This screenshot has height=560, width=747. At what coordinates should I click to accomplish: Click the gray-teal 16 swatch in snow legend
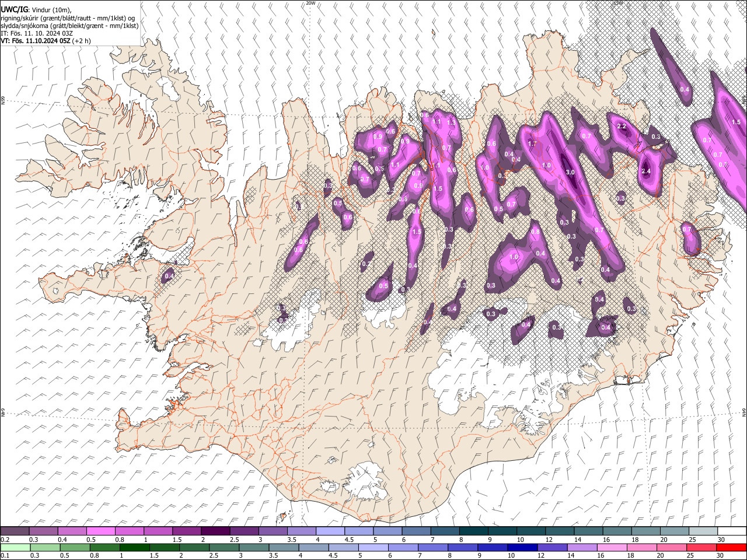coord(617,531)
